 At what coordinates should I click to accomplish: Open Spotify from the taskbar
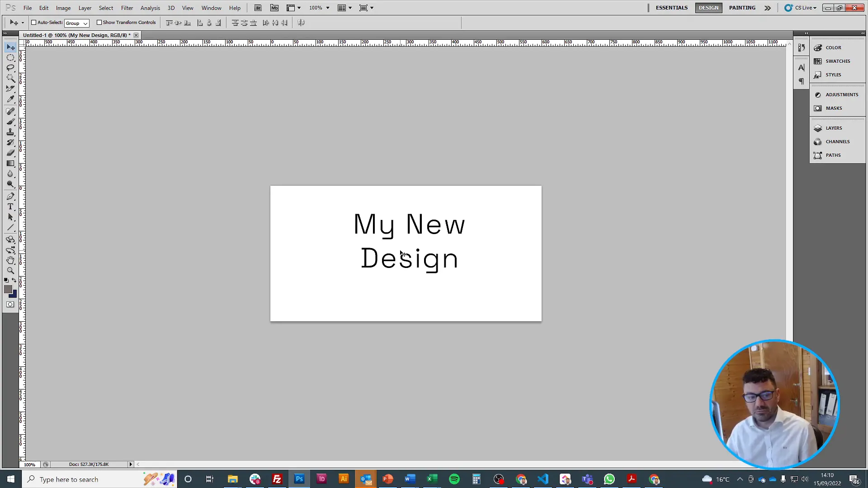click(x=454, y=479)
